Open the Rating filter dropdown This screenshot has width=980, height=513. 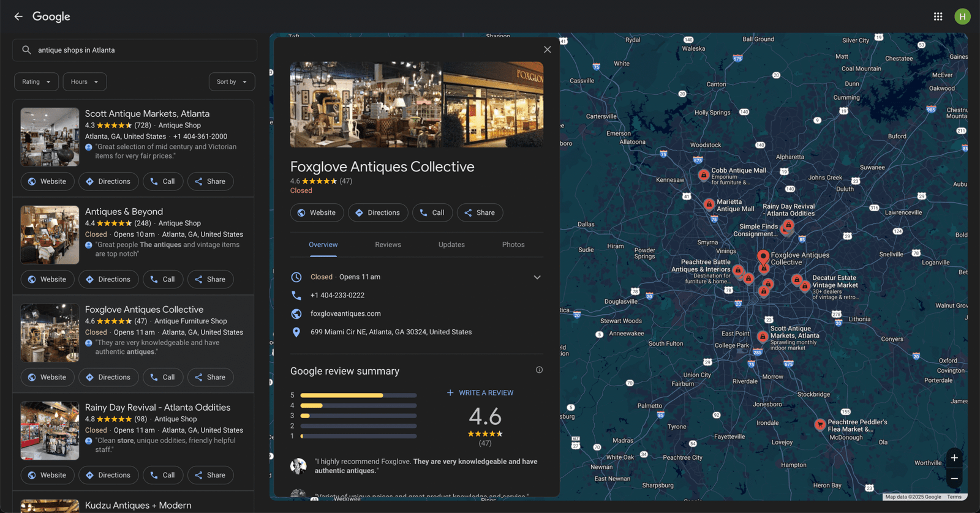(36, 81)
